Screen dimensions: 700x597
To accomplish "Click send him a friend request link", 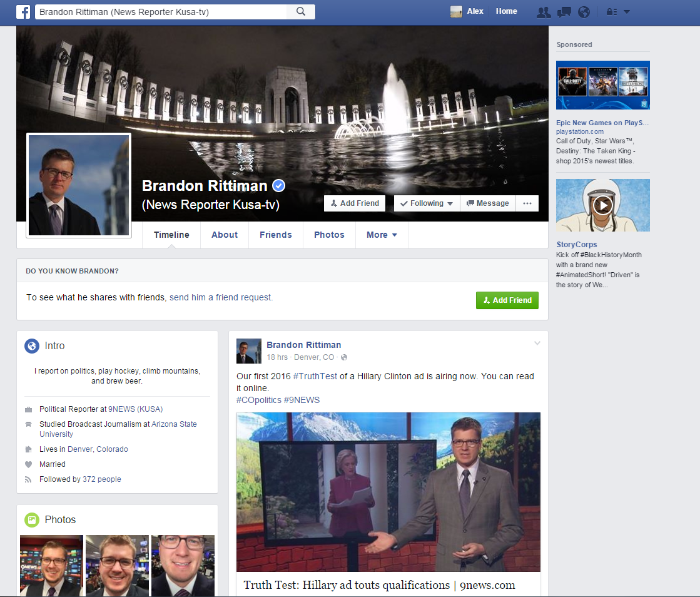I will 221,297.
